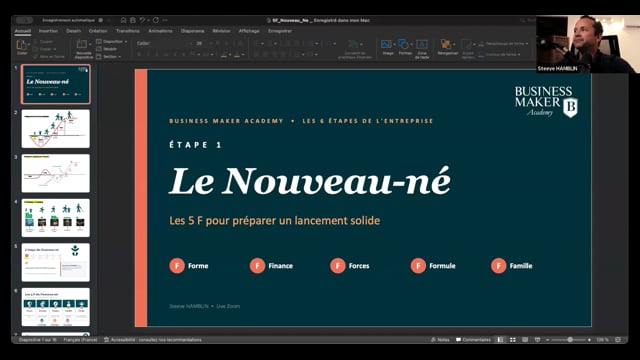Image resolution: width=640 pixels, height=360 pixels.
Task: Open Commentaires in the status bar
Action: tap(473, 340)
